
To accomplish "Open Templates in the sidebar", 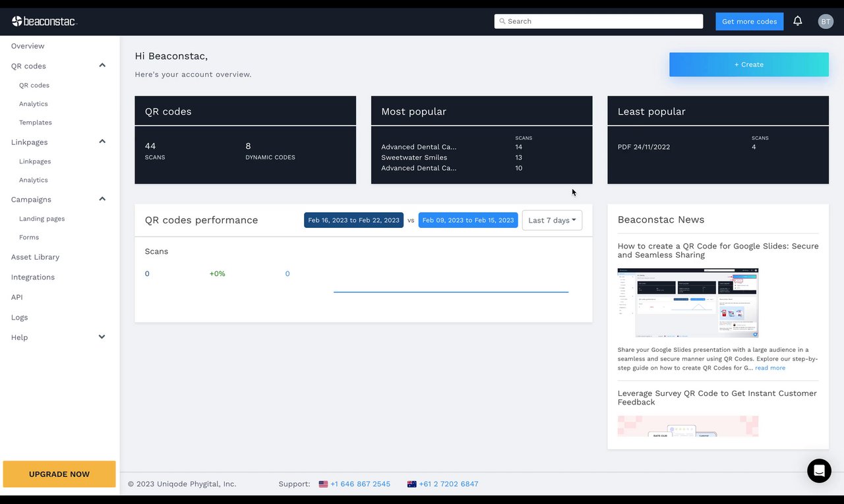I will coord(36,122).
